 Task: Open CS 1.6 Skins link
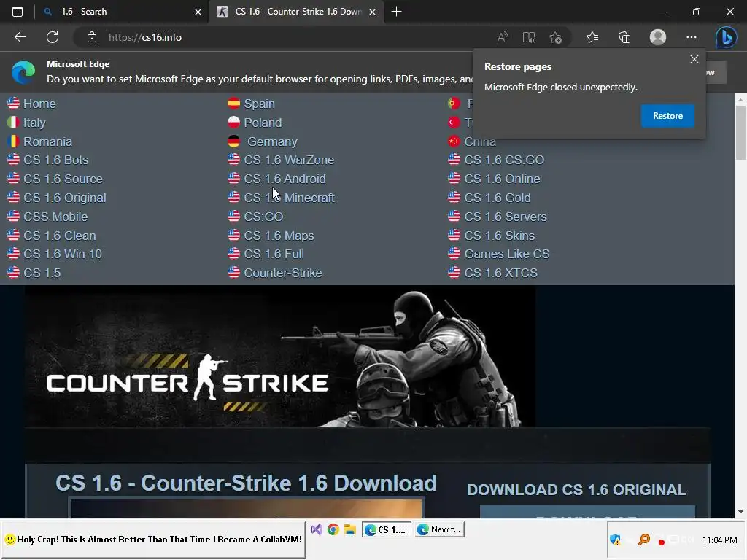[499, 236]
